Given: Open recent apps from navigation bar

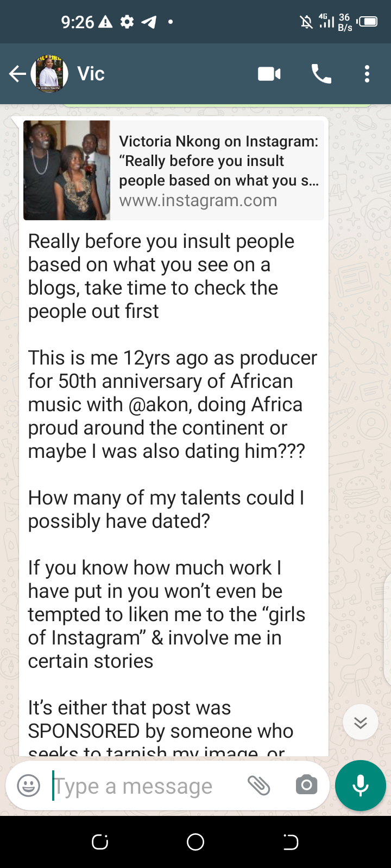Looking at the screenshot, I should [100, 841].
